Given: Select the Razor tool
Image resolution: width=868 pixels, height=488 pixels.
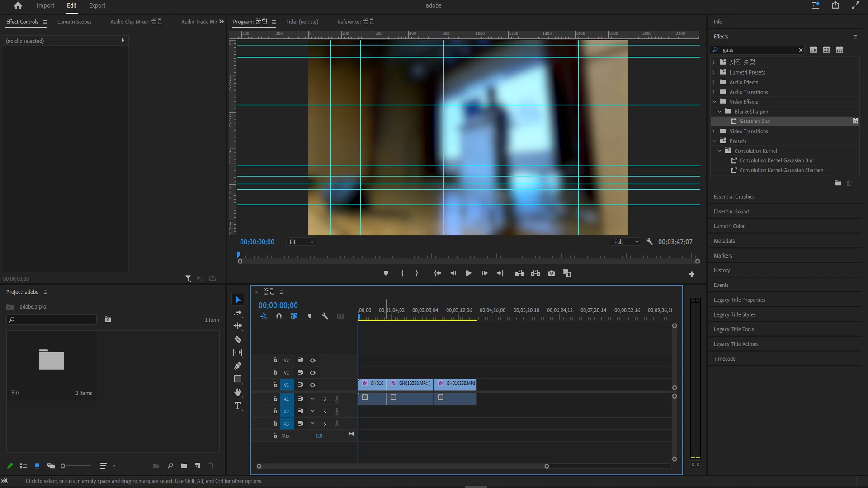Looking at the screenshot, I should 238,339.
